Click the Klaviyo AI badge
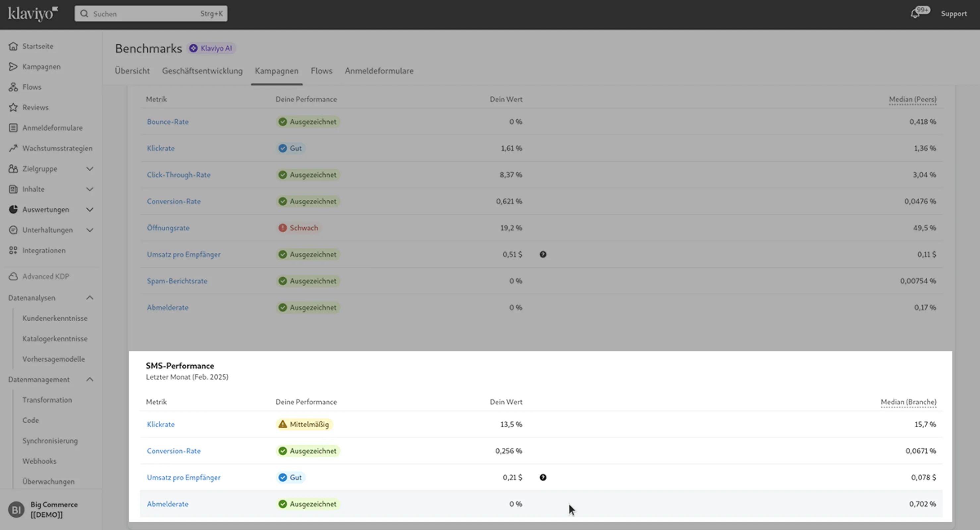Screen dimensions: 980x530 click(x=211, y=48)
